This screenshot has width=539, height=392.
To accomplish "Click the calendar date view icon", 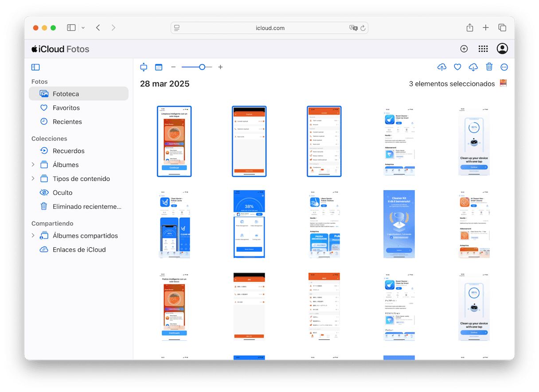I will (159, 67).
